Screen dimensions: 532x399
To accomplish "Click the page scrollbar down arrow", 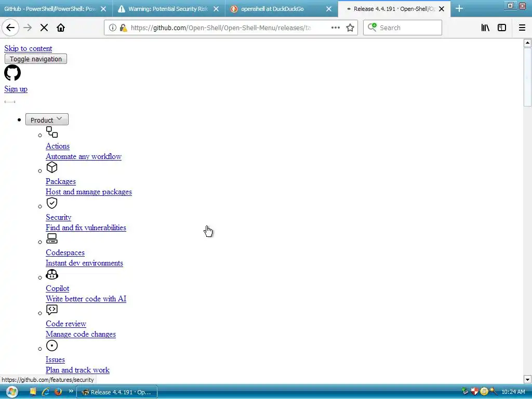I will click(x=527, y=379).
